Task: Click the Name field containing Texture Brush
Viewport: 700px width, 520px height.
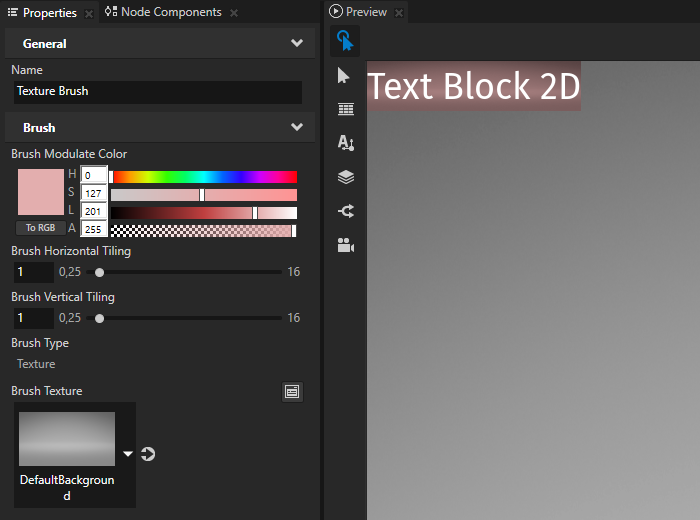Action: point(156,91)
